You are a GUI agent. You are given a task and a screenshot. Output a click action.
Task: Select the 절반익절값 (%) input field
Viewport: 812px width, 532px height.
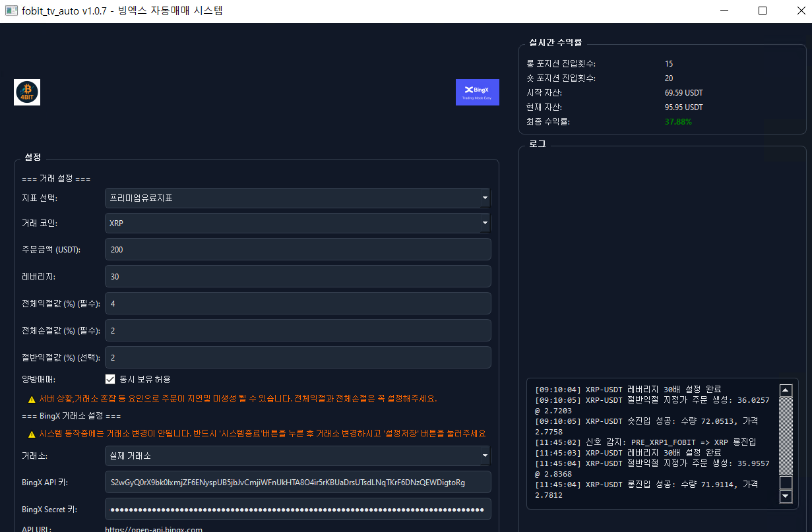(297, 357)
